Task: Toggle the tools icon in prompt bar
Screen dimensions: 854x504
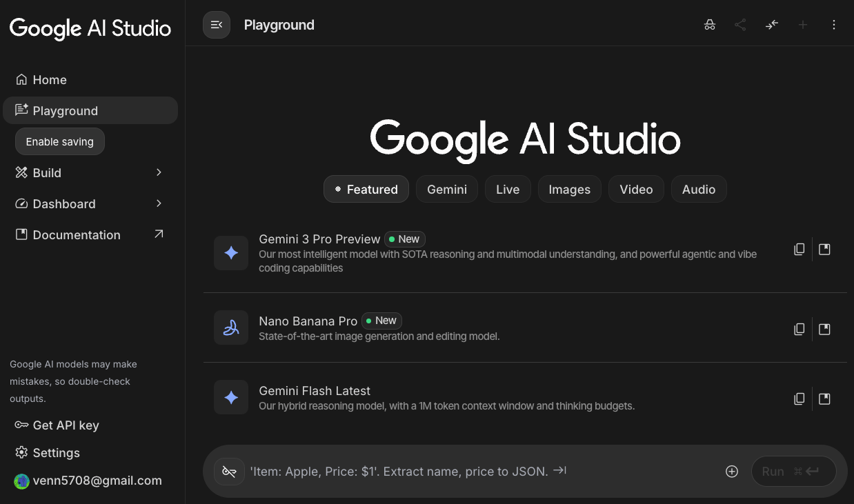Action: pyautogui.click(x=229, y=472)
